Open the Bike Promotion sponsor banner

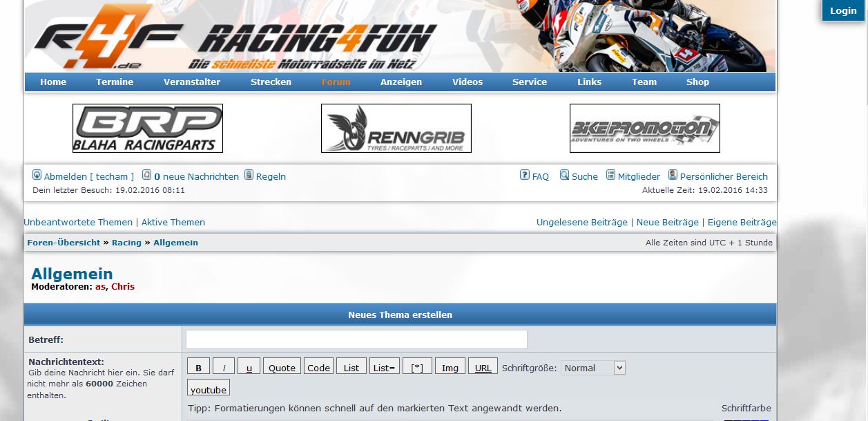(x=645, y=128)
